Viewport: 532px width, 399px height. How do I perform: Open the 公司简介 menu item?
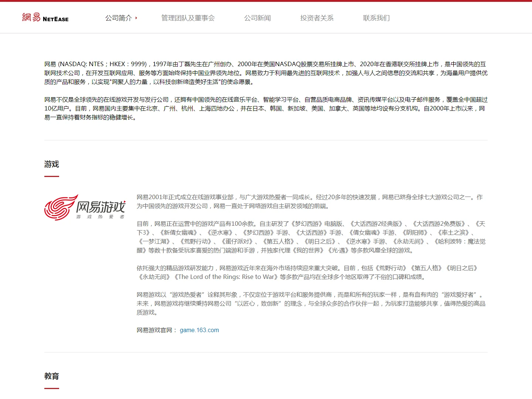(x=119, y=18)
